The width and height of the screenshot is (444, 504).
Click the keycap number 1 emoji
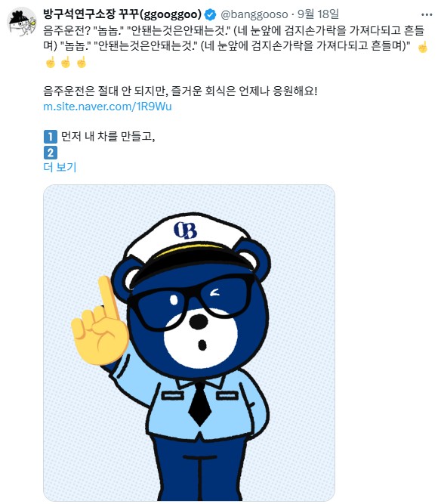[x=51, y=137]
